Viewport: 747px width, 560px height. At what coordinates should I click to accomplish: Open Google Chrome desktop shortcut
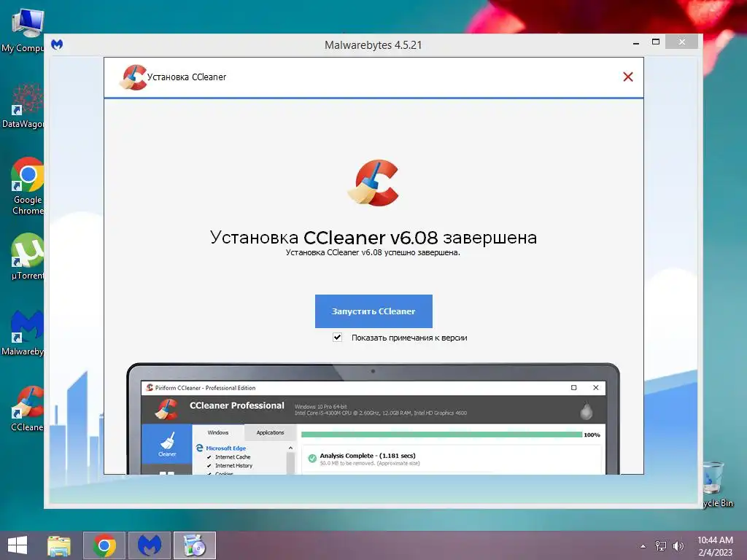[27, 186]
